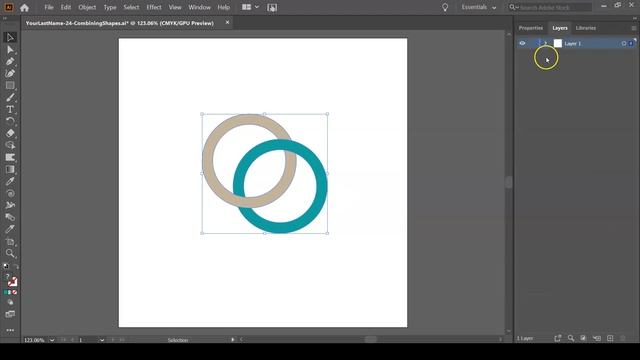The height and width of the screenshot is (360, 640).
Task: Select the Rectangle shape tool
Action: [x=10, y=85]
